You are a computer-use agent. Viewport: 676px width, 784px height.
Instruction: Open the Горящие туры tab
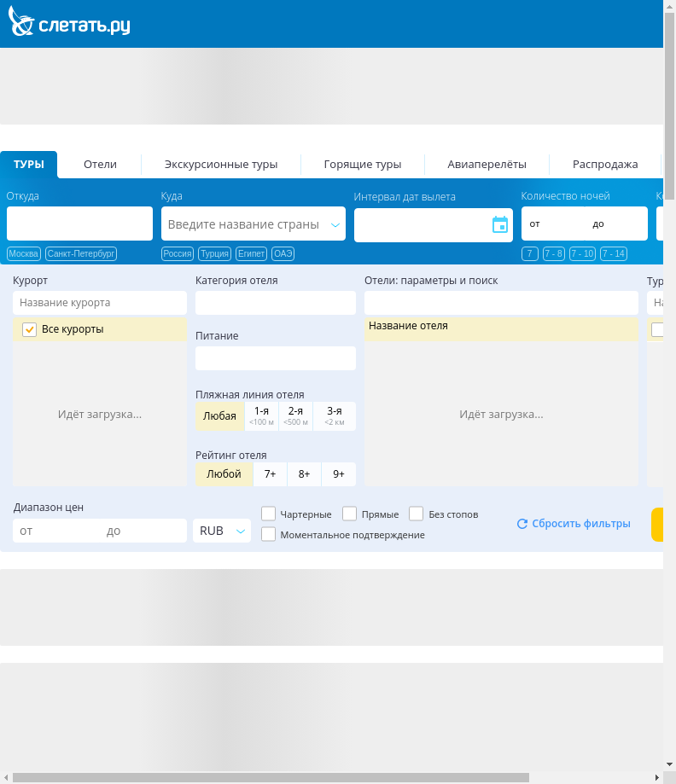click(x=363, y=165)
